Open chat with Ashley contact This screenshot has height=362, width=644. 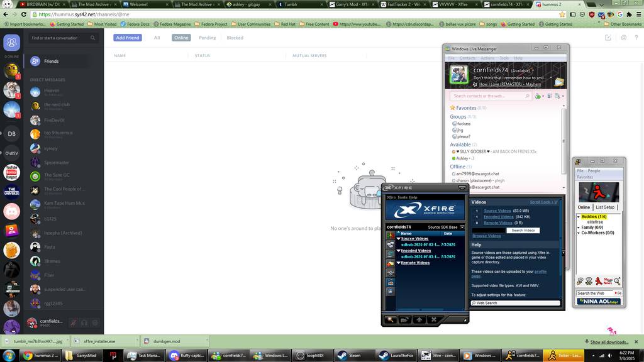click(x=464, y=158)
